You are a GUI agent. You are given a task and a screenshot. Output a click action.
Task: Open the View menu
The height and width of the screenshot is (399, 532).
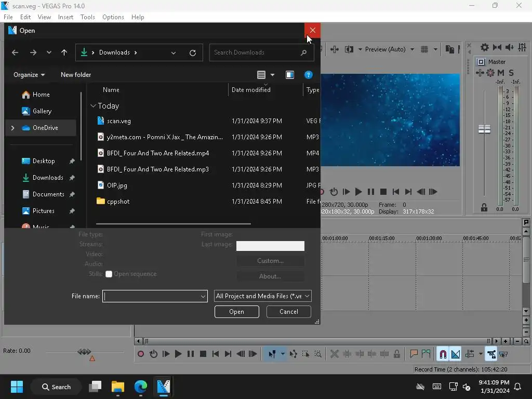(x=45, y=17)
